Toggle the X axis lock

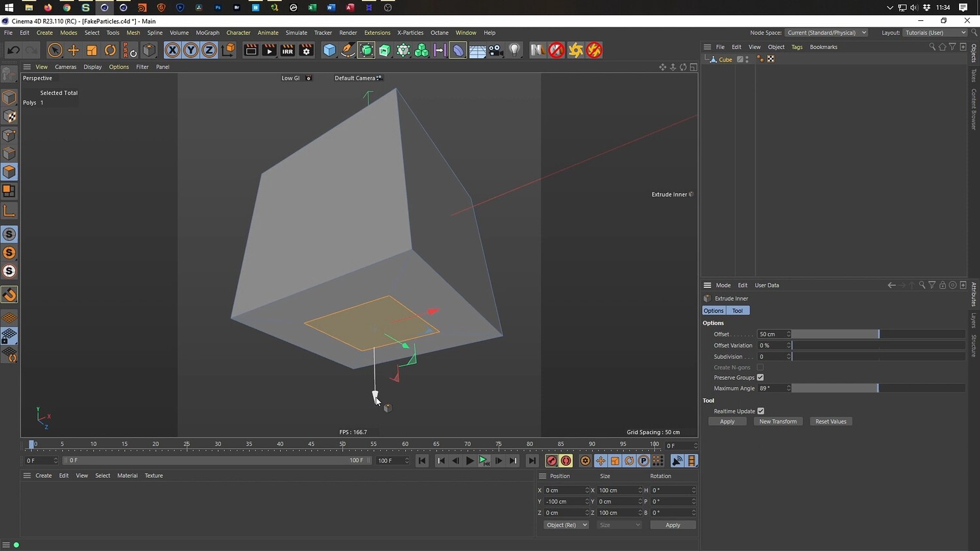172,50
